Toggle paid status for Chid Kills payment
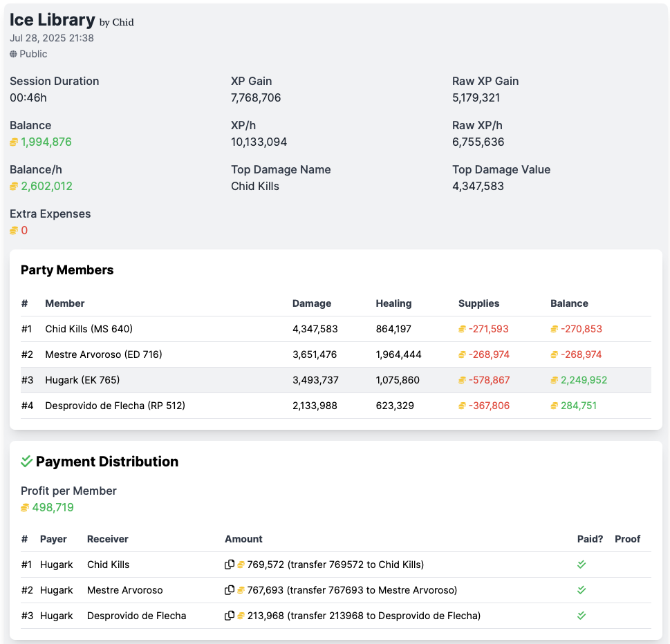The height and width of the screenshot is (644, 670). click(581, 565)
